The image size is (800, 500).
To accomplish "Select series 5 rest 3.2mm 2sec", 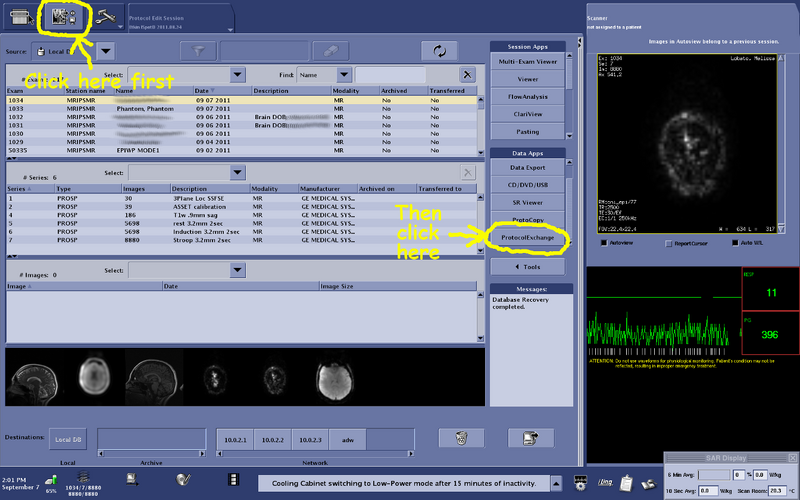I will click(241, 223).
